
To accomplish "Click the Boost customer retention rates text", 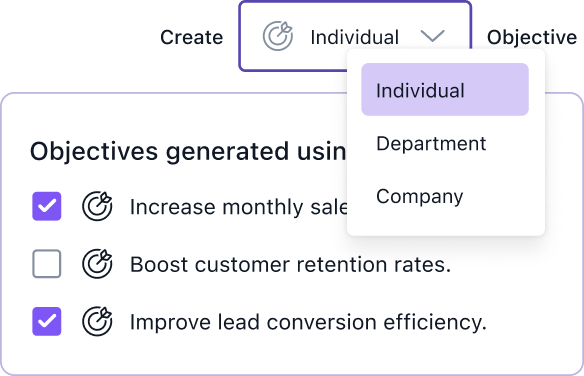I will (x=291, y=265).
